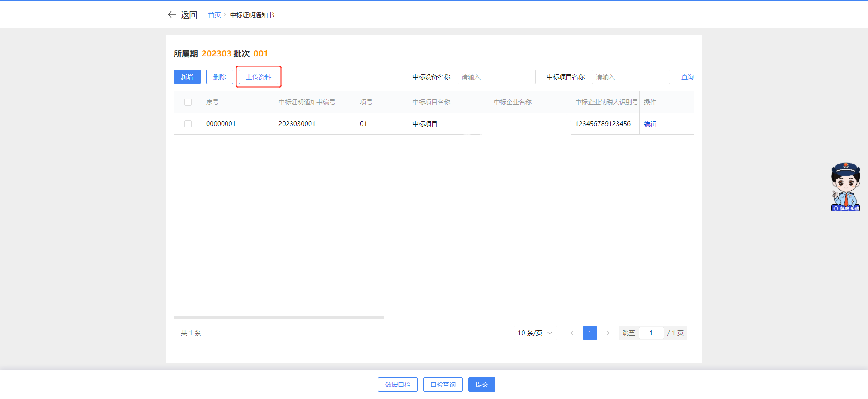Viewport: 868px width, 399px height.
Task: Check the row 00000001 checkbox
Action: click(188, 124)
